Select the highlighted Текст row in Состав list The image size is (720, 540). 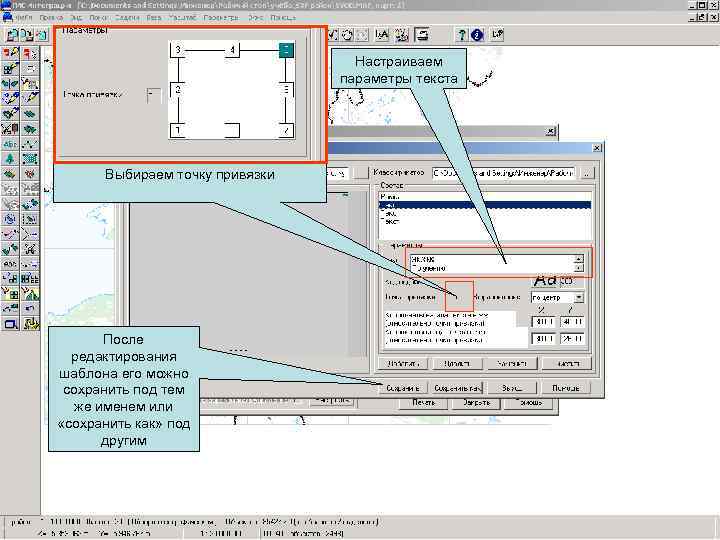tap(485, 205)
